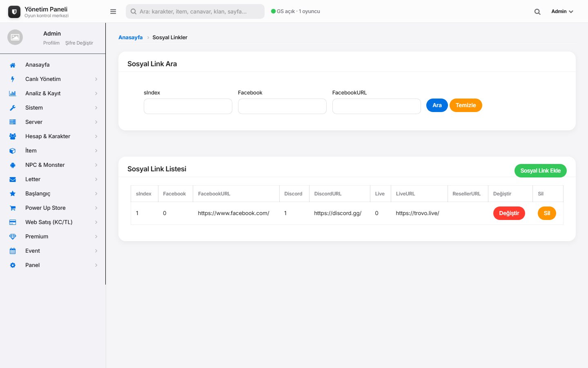Click the green Sosyal Link Ekle button
The width and height of the screenshot is (588, 368).
tap(541, 171)
